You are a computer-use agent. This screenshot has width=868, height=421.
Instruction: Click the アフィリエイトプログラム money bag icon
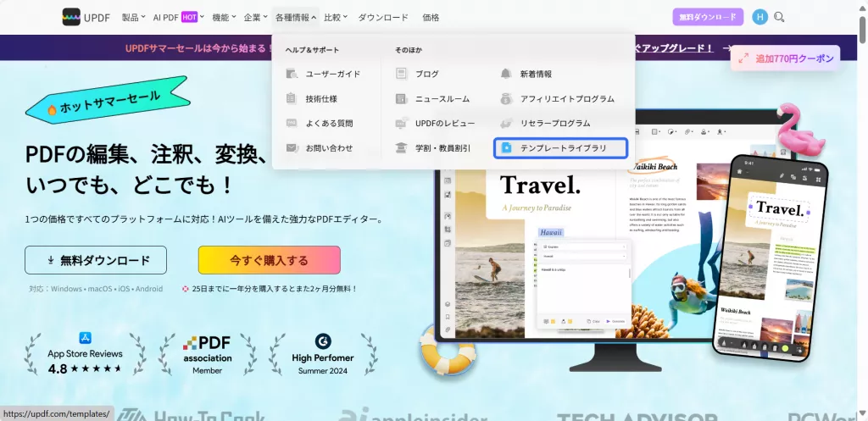[506, 98]
